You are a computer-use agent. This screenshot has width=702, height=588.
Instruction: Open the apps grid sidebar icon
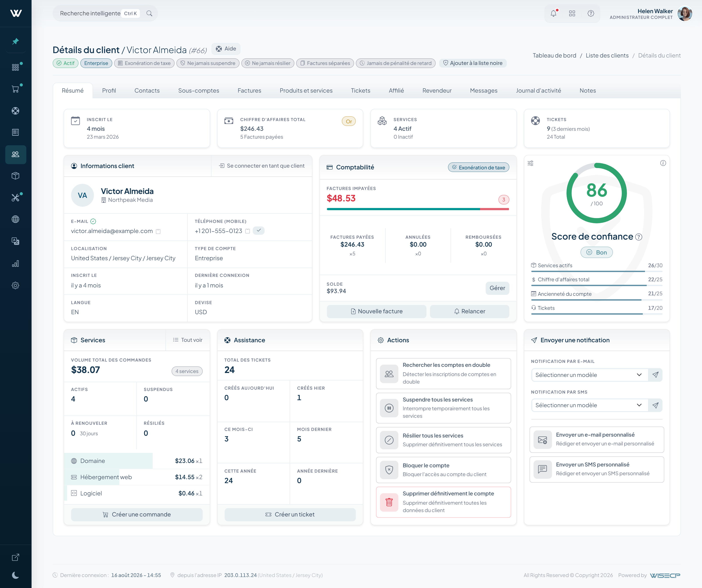(x=15, y=67)
